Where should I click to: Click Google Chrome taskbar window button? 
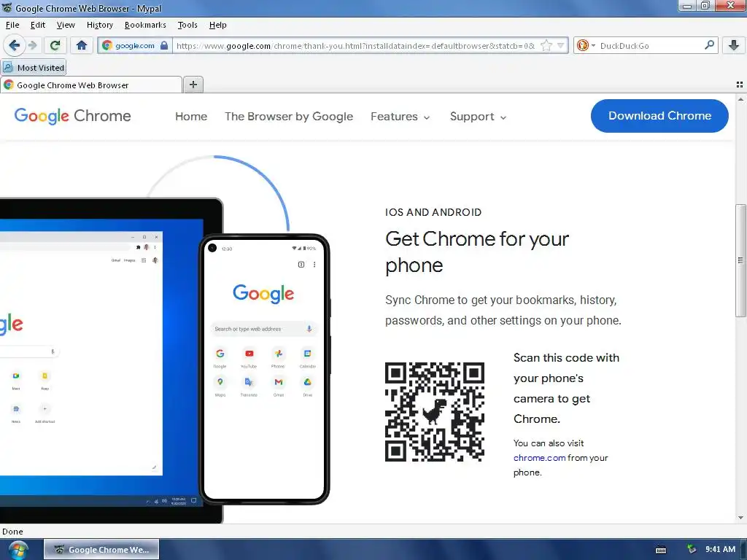(101, 550)
